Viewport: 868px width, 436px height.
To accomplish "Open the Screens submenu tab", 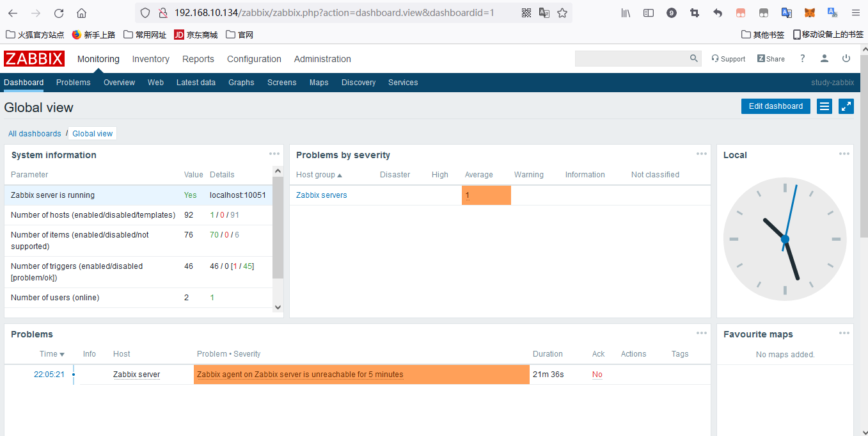I will pos(282,83).
